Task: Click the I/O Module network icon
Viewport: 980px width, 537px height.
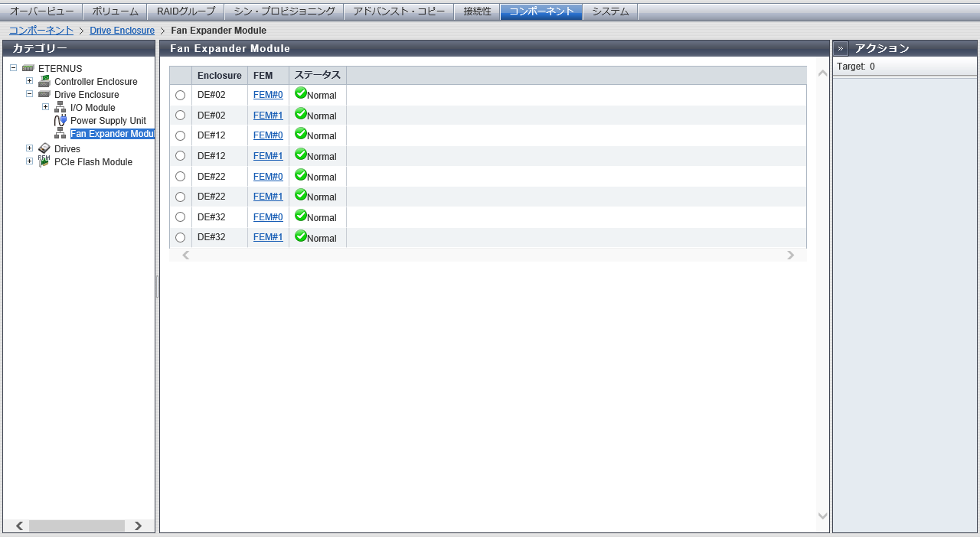Action: click(60, 107)
